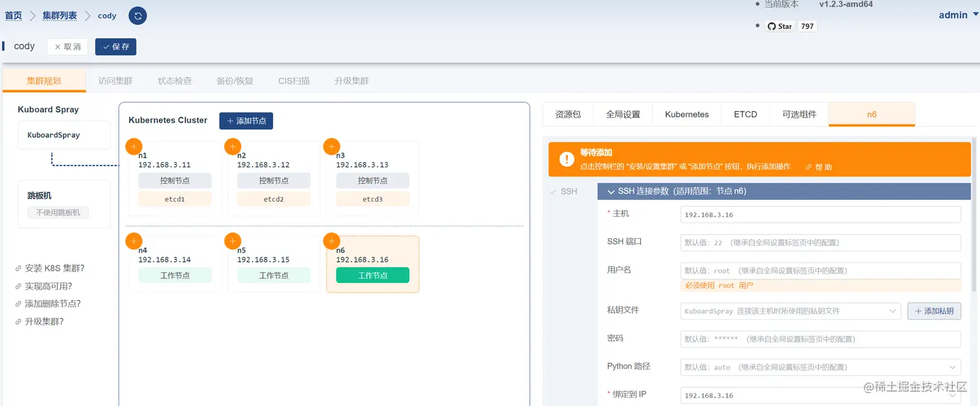The image size is (980, 406).
Task: Open the 全局设置 settings tab
Action: (623, 114)
